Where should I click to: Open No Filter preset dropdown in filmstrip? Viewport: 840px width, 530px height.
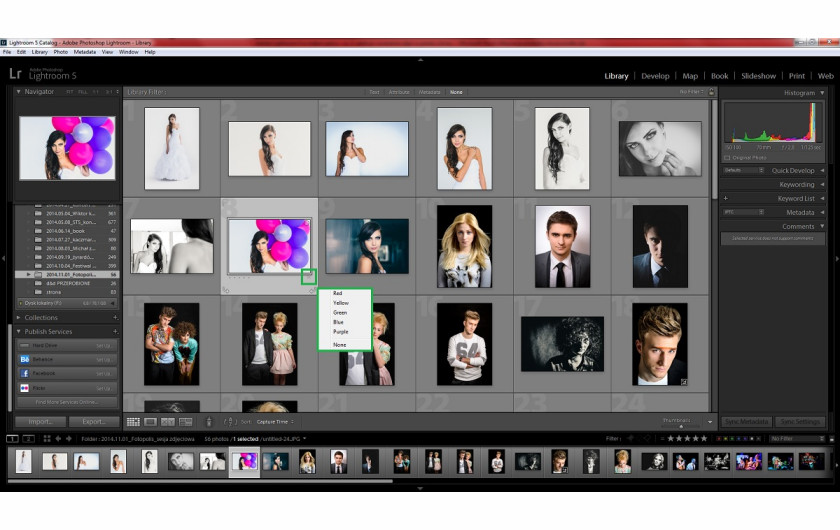pos(797,439)
